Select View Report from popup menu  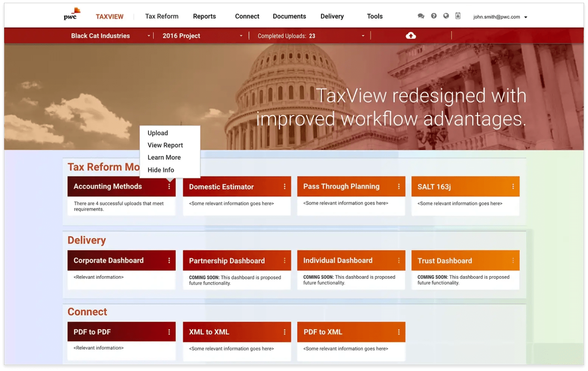point(165,145)
